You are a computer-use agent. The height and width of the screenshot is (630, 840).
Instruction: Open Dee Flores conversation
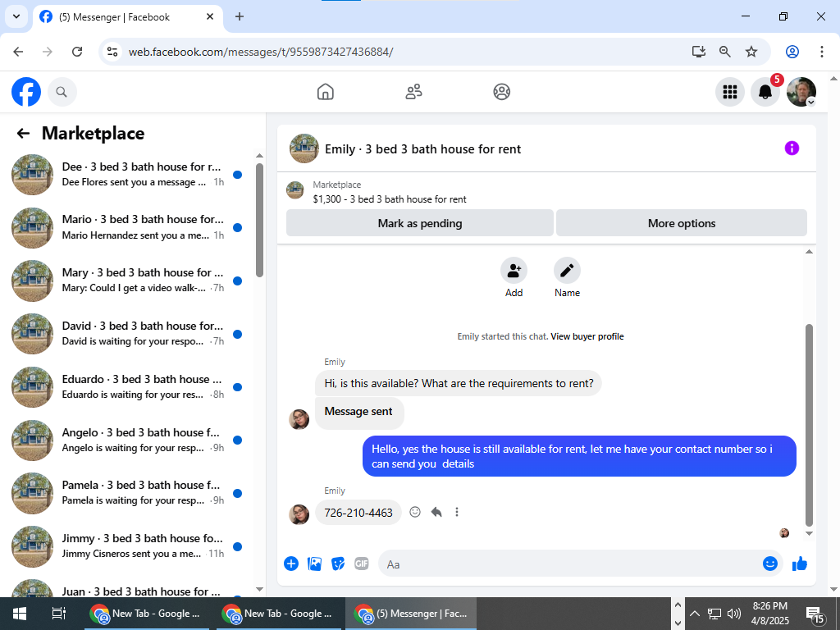coord(127,174)
